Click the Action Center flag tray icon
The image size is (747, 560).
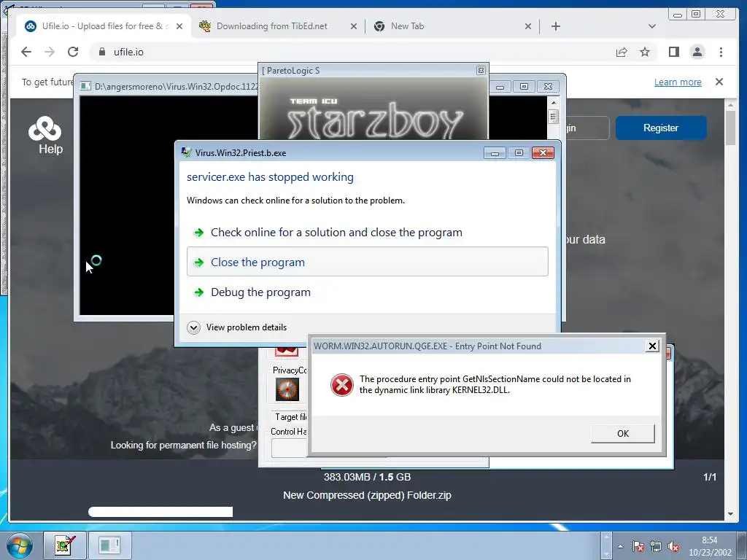click(638, 547)
